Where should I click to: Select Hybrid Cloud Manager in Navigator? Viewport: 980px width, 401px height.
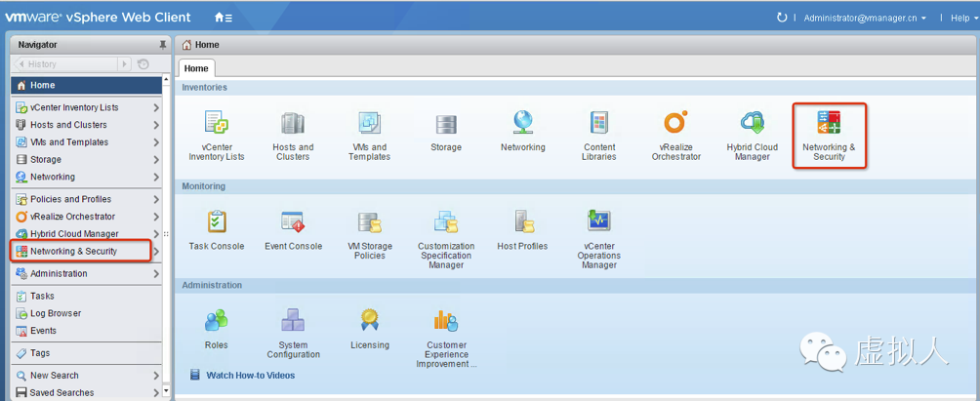click(x=86, y=234)
